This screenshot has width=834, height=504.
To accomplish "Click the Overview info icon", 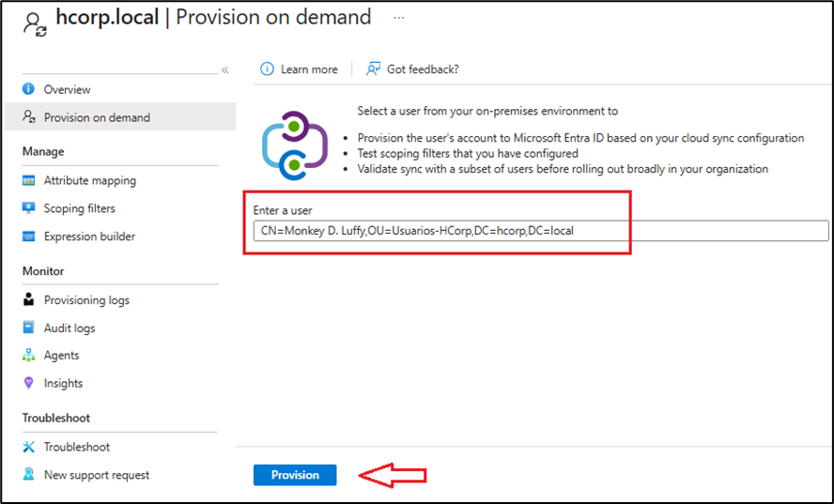I will pyautogui.click(x=28, y=90).
